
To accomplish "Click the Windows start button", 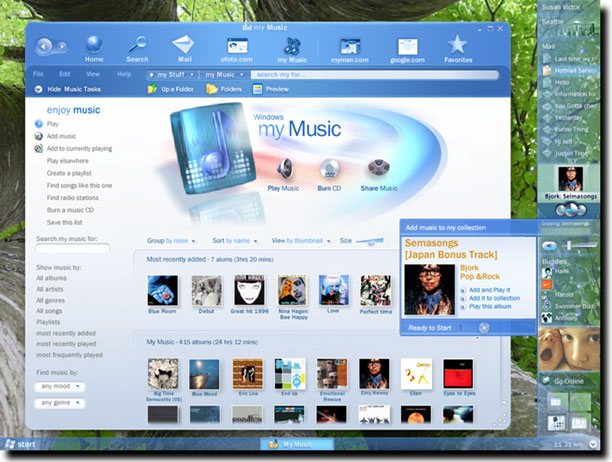I will point(20,444).
